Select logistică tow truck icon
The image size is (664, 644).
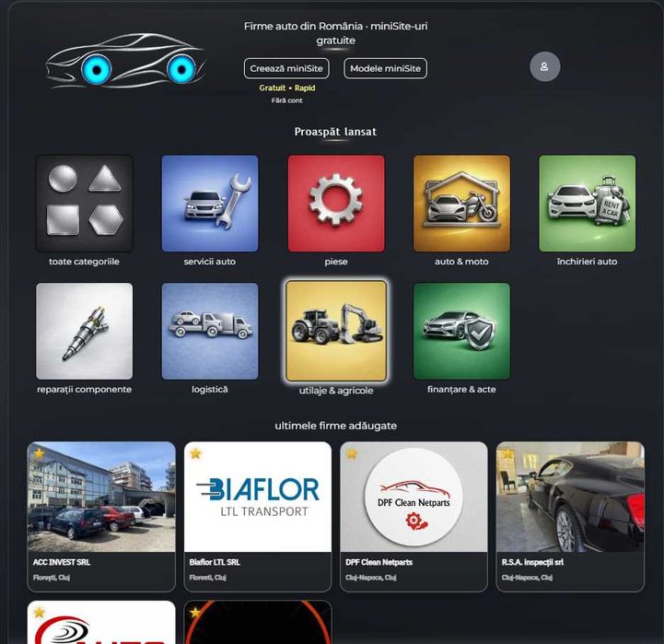click(x=210, y=331)
